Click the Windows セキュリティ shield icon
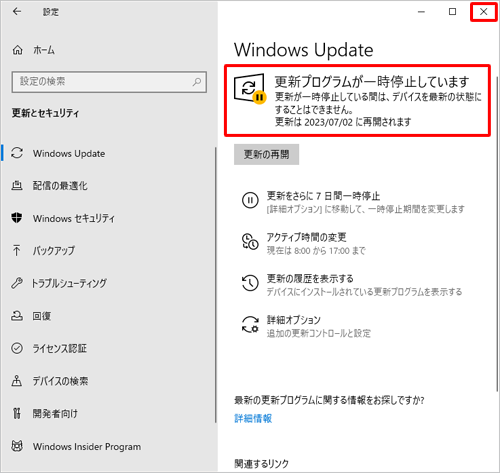 click(x=17, y=218)
